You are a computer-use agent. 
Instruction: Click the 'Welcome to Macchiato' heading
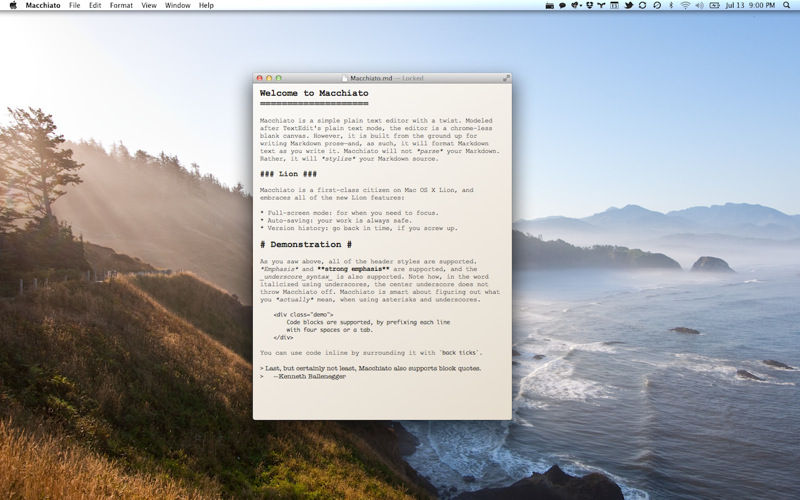tap(314, 93)
